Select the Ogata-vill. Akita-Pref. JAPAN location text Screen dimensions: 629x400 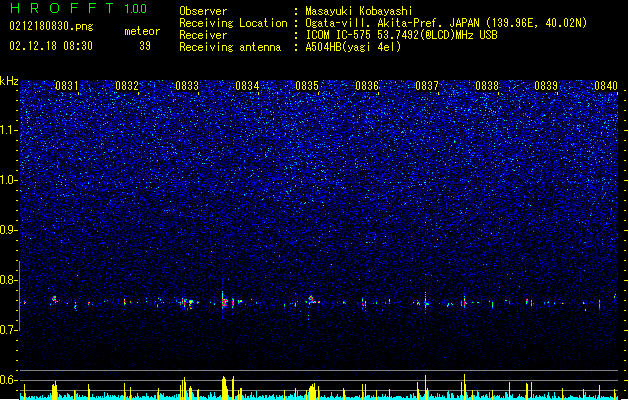tap(446, 23)
